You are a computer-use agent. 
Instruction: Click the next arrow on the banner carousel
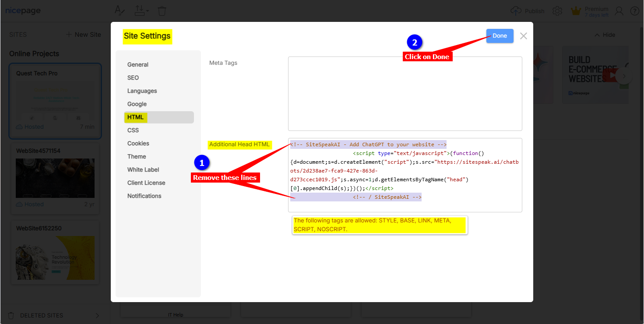point(624,76)
